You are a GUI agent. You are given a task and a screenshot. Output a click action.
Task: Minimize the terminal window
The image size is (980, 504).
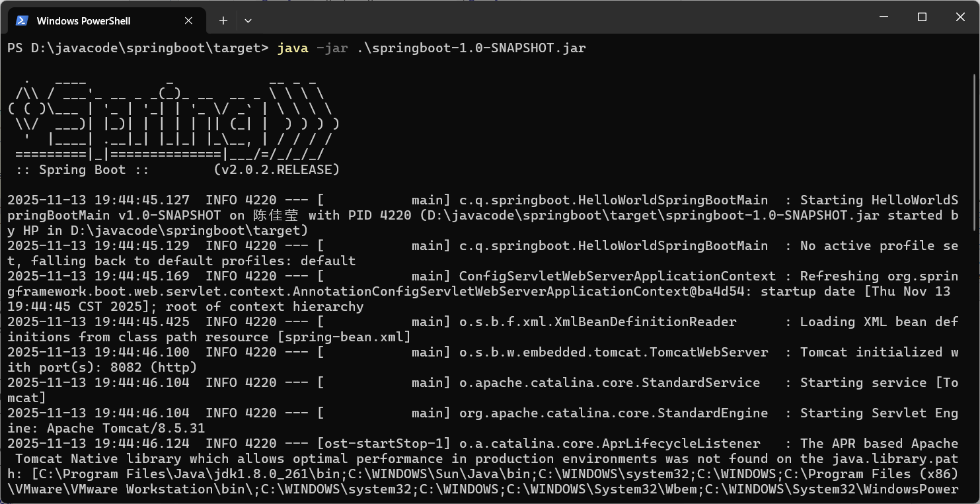click(884, 17)
